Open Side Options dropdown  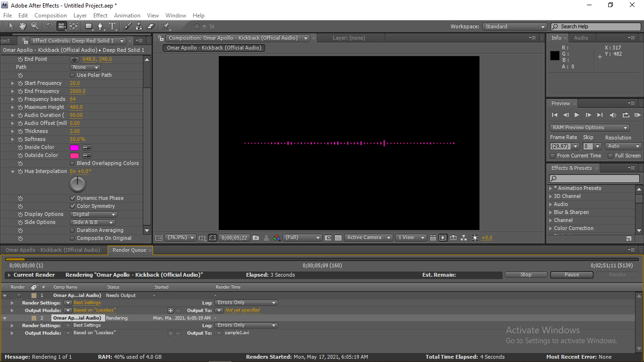(92, 222)
